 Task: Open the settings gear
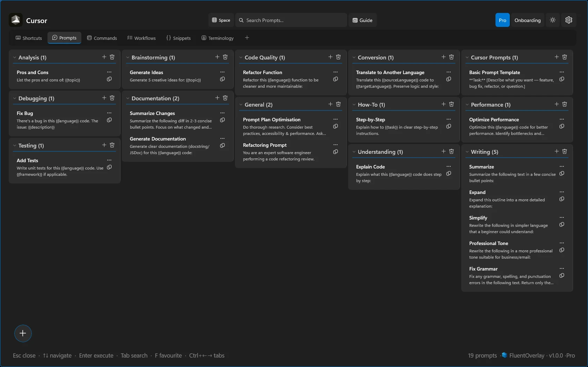click(569, 20)
